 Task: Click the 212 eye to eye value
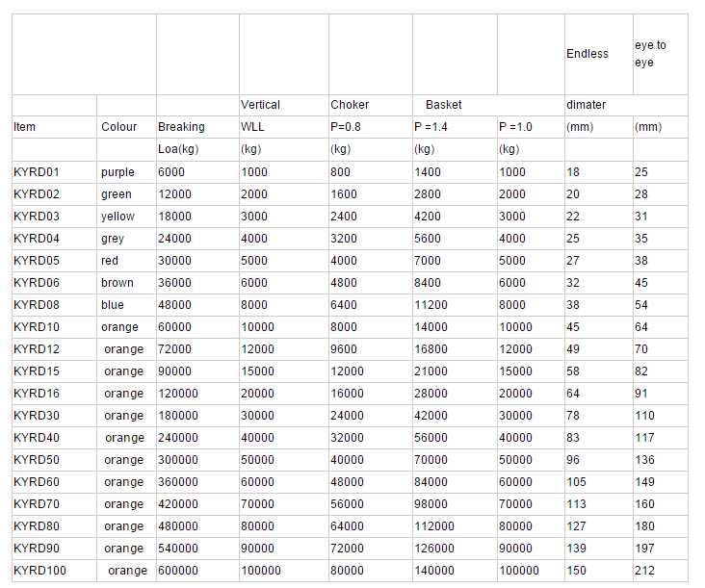pyautogui.click(x=644, y=571)
